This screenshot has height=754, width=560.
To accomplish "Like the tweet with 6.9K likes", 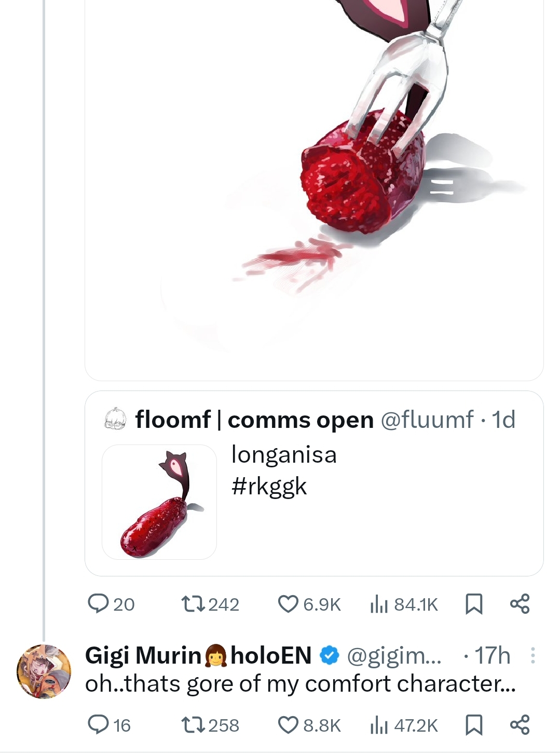I will 288,603.
